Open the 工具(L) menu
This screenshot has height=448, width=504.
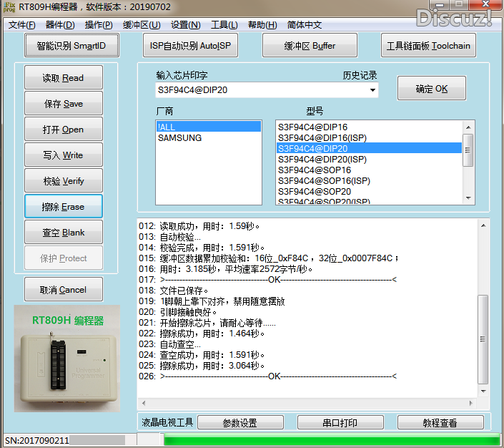click(x=224, y=25)
